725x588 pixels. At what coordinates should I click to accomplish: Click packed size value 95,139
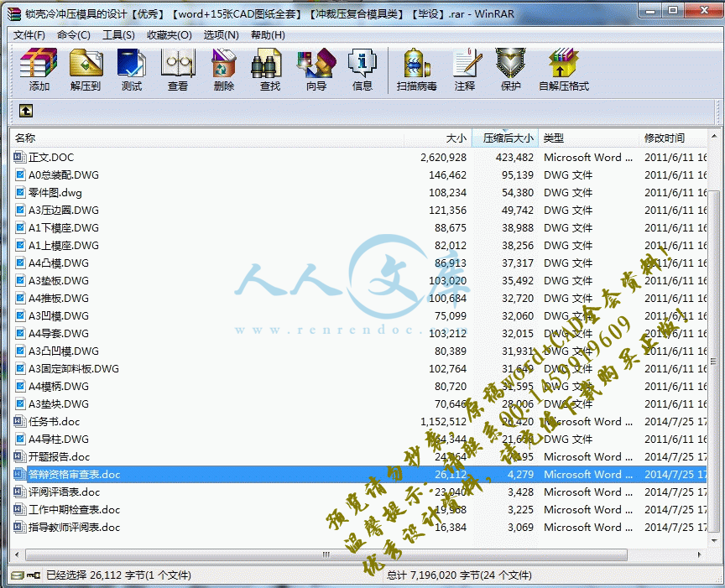[518, 174]
